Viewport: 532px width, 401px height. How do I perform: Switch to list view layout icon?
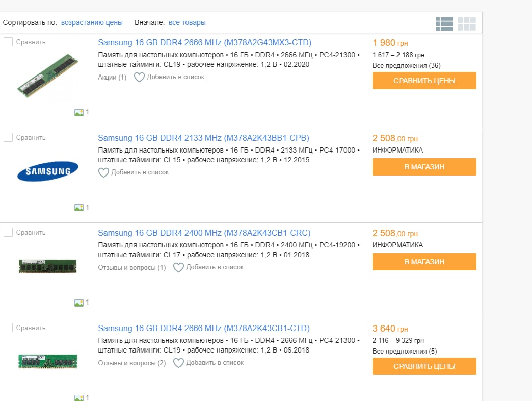pos(444,24)
